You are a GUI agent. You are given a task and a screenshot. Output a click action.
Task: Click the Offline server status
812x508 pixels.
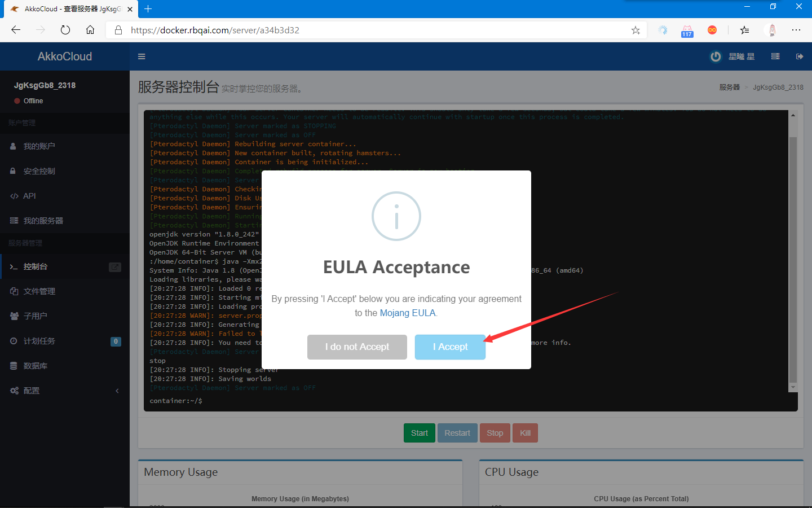tap(29, 101)
